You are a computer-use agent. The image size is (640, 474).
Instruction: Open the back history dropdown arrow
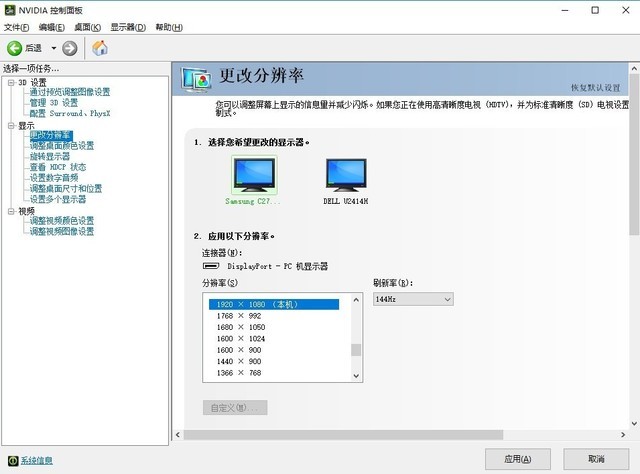click(53, 48)
